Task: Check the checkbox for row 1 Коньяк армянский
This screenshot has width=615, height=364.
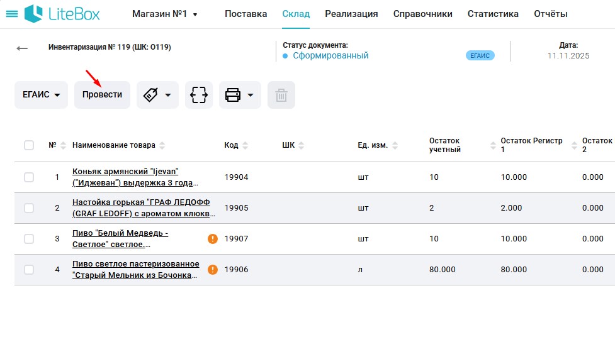Action: (x=28, y=177)
